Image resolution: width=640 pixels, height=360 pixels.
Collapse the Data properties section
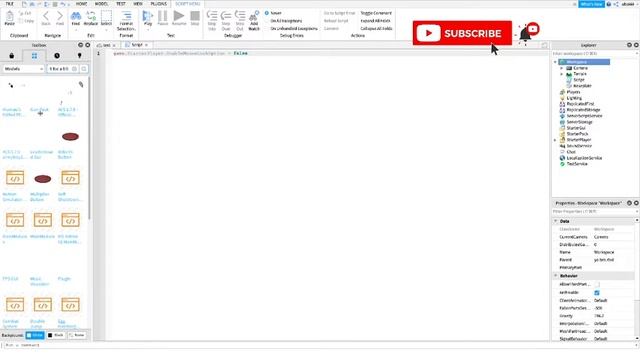pos(556,221)
